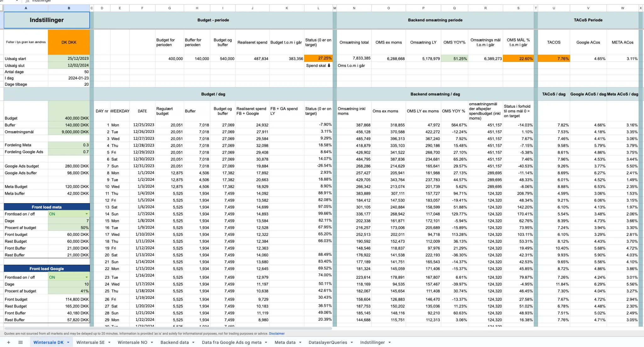Image resolution: width=644 pixels, height=347 pixels.
Task: Select the Indstillinger title cell
Action: point(47,20)
